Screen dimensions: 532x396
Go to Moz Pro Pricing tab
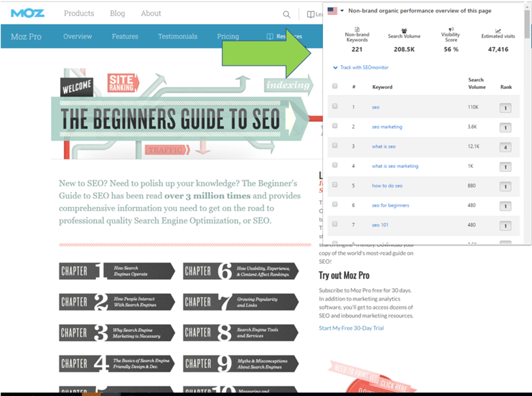(228, 37)
